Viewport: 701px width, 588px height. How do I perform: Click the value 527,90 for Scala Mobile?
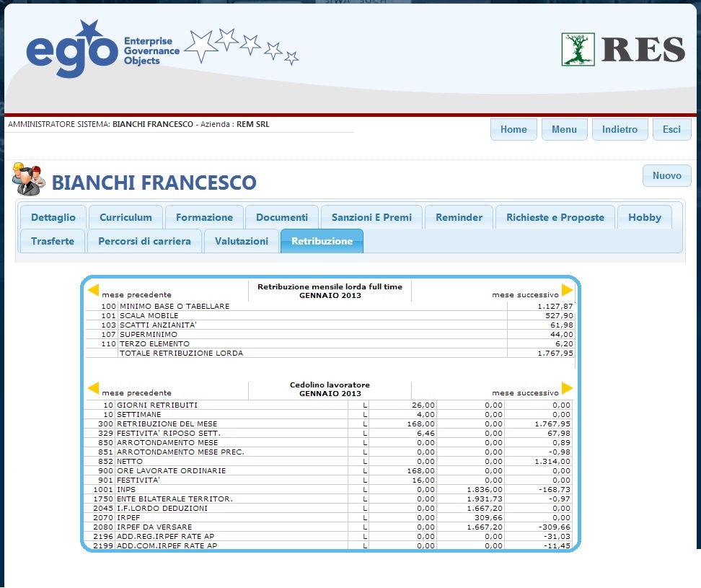pos(559,316)
